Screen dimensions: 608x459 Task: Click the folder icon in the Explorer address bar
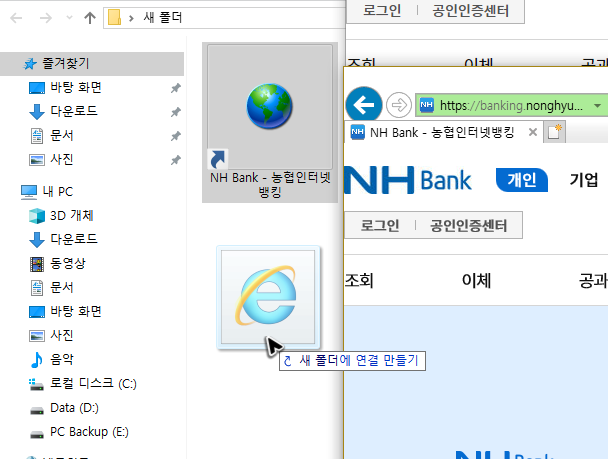pyautogui.click(x=114, y=17)
